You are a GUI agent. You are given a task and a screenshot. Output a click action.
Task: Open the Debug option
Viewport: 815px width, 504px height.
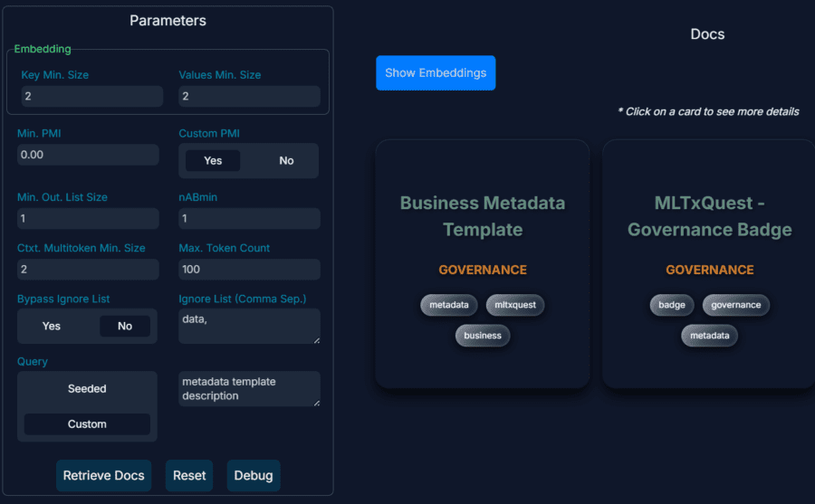tap(254, 475)
